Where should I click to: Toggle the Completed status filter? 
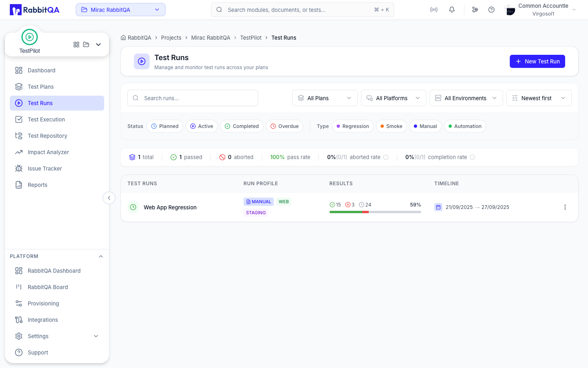242,126
